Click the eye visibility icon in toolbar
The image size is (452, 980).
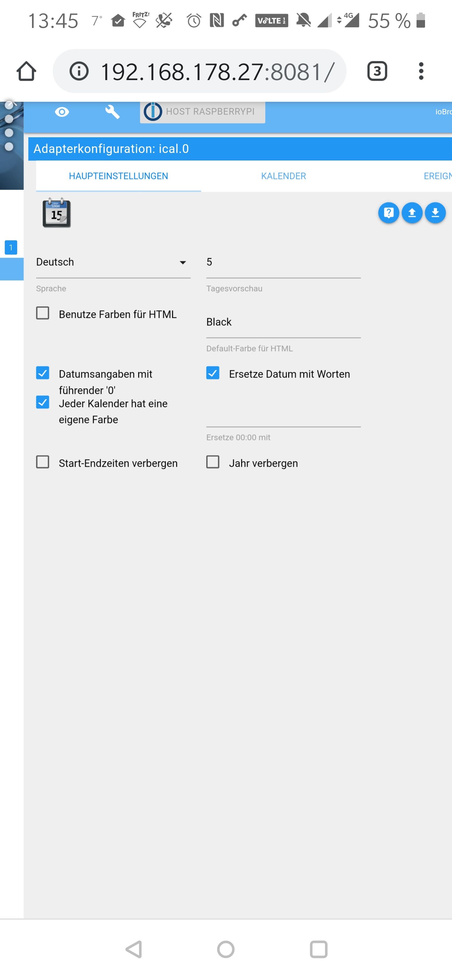click(x=62, y=112)
